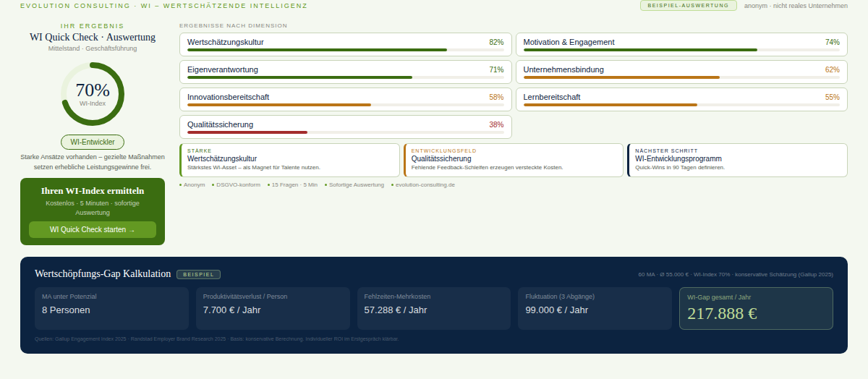Click the evolution-consulting.de link
Viewport: 868px width, 379px height.
tap(425, 185)
